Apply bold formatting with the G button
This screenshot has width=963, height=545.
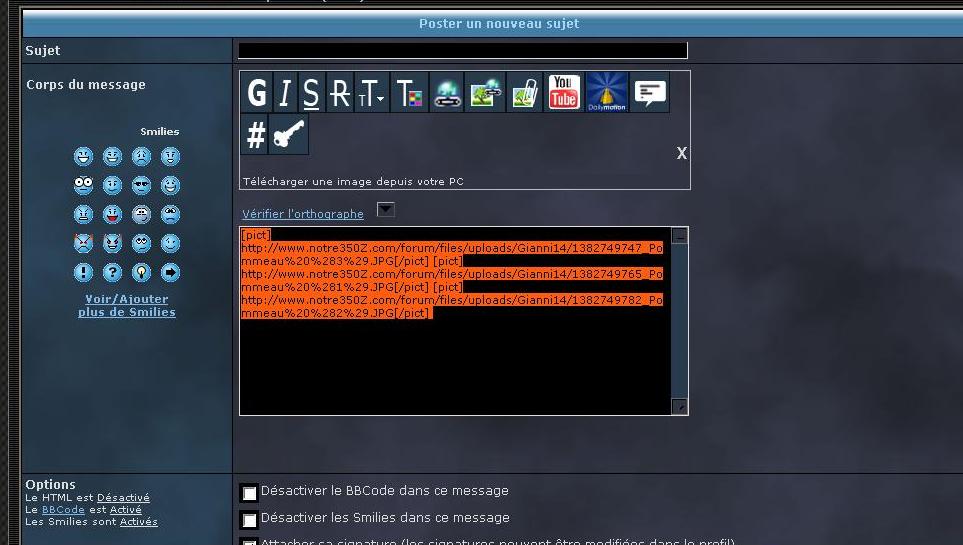point(257,93)
